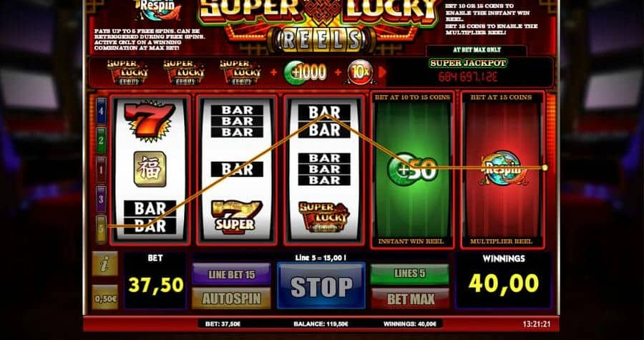
Task: Click the Super Lucky logo on the third reel
Action: tap(324, 216)
